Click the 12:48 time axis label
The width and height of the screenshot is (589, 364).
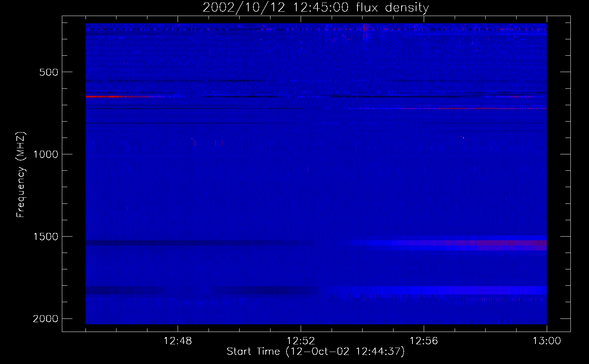click(x=178, y=341)
